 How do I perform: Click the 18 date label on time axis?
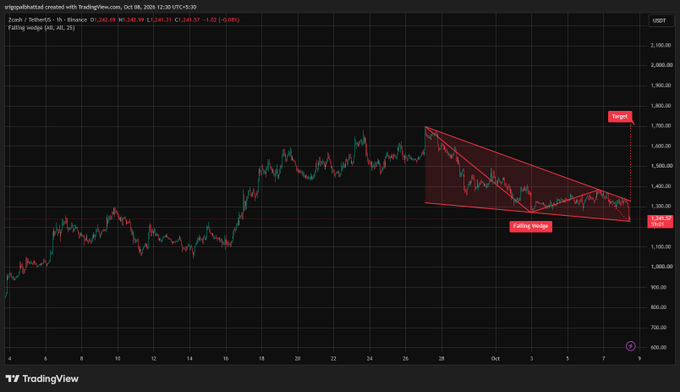tap(262, 359)
